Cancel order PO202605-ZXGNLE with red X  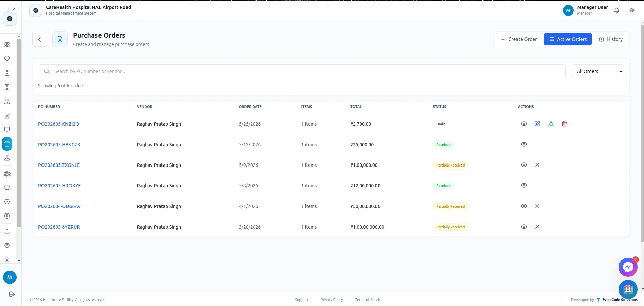(x=537, y=165)
